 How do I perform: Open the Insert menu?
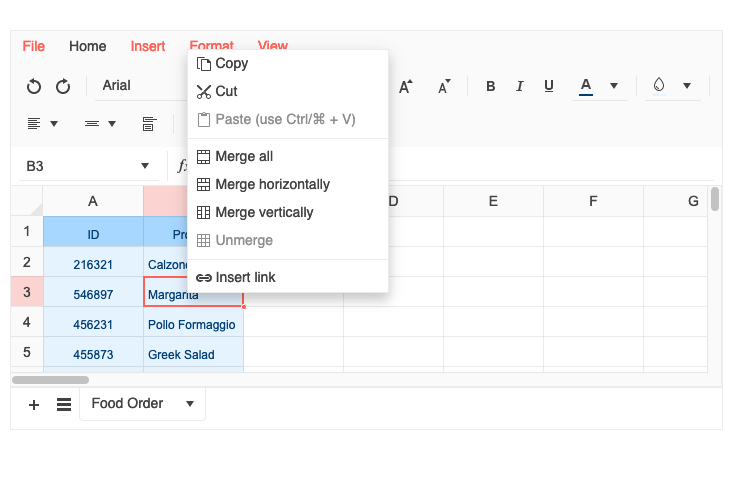click(x=148, y=46)
